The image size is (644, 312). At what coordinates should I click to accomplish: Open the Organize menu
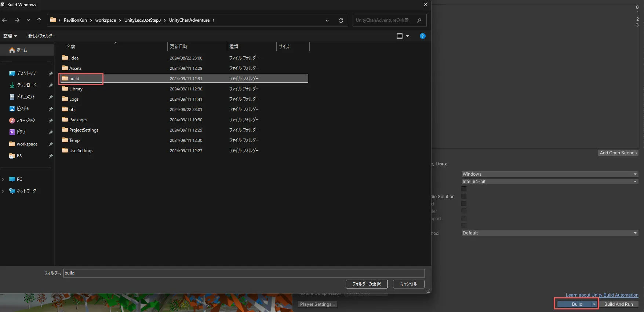pyautogui.click(x=10, y=36)
